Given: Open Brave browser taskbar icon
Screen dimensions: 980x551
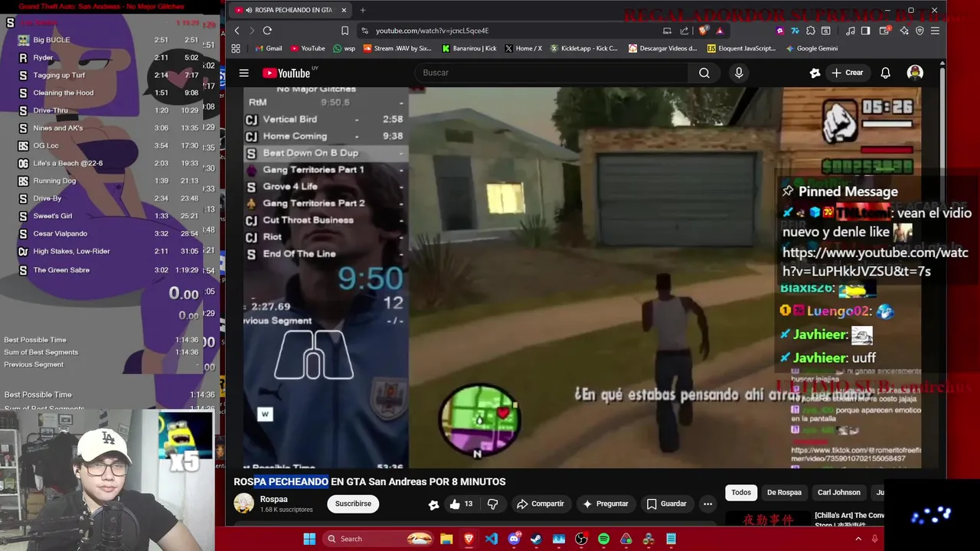Looking at the screenshot, I should (469, 539).
